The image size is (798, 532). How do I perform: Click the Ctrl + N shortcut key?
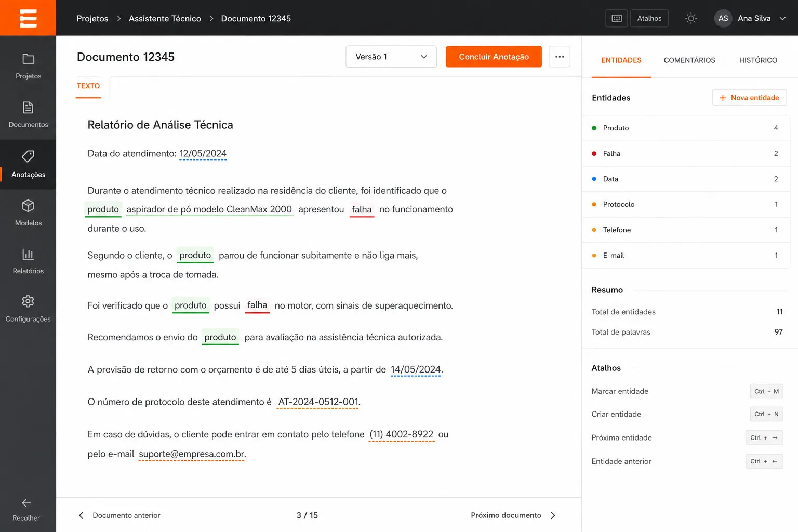click(766, 414)
